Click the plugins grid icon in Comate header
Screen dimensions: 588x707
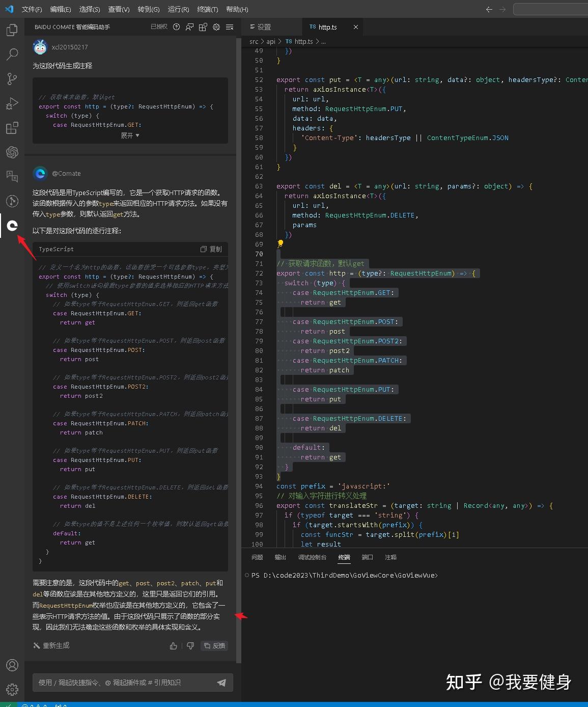point(203,27)
